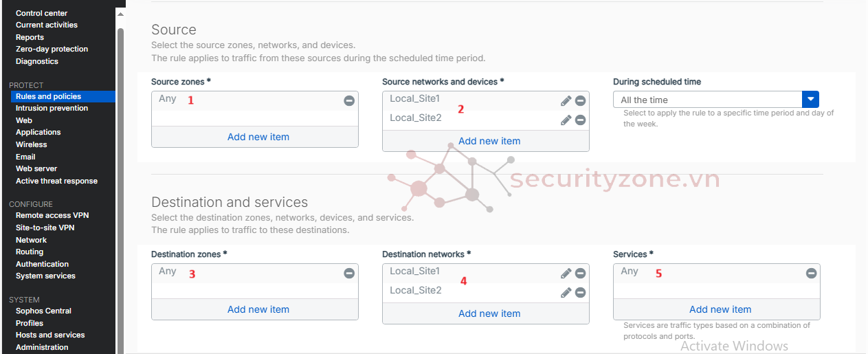Remove Any from Destination zones list
The height and width of the screenshot is (354, 868).
(x=349, y=274)
